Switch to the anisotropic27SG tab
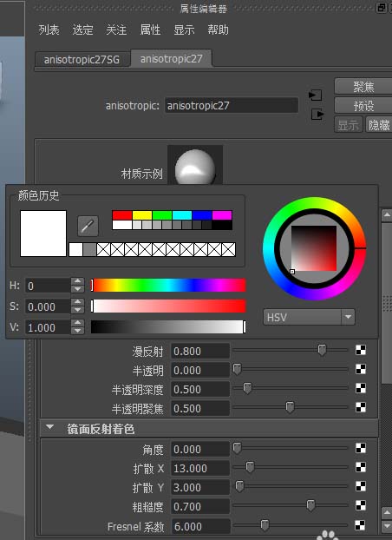Image resolution: width=392 pixels, height=540 pixels. pyautogui.click(x=82, y=60)
